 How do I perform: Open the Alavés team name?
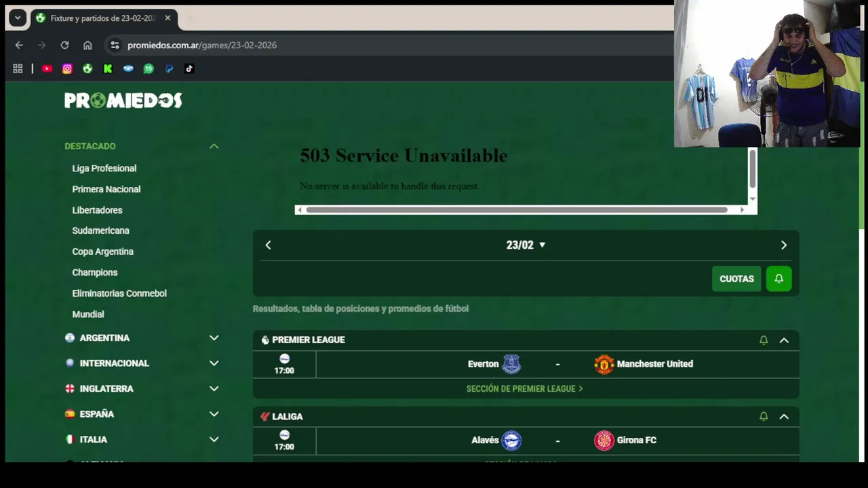tap(485, 441)
